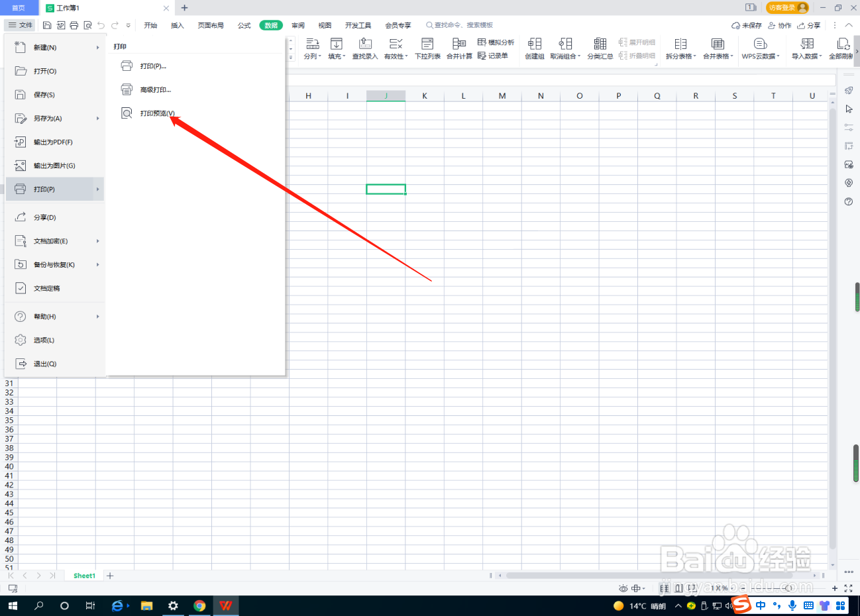
Task: Open Print Preview (打印预览) in the submenu
Action: 157,113
